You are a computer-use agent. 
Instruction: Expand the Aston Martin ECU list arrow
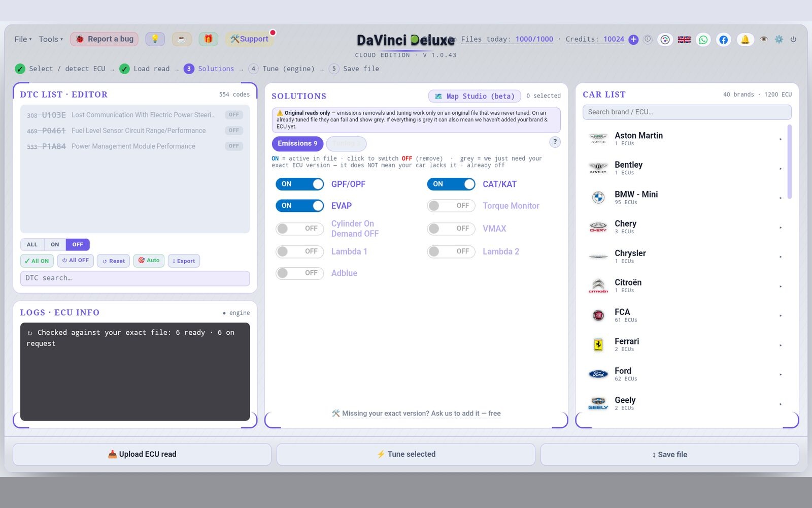coord(781,139)
